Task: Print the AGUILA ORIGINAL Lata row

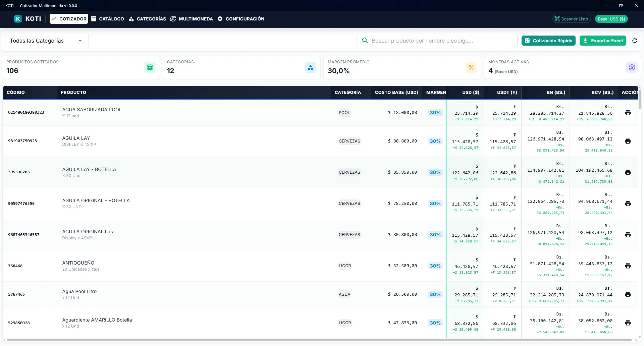Action: pos(628,235)
